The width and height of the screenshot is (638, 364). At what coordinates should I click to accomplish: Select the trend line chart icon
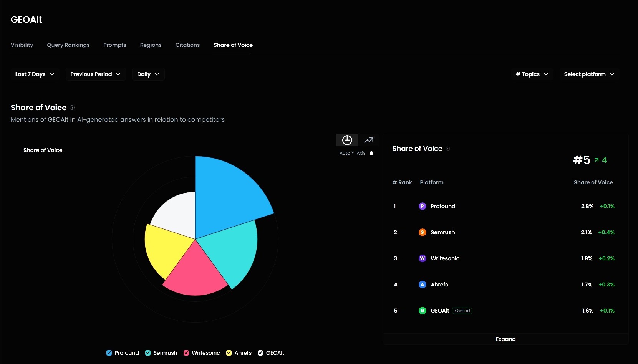coord(368,140)
